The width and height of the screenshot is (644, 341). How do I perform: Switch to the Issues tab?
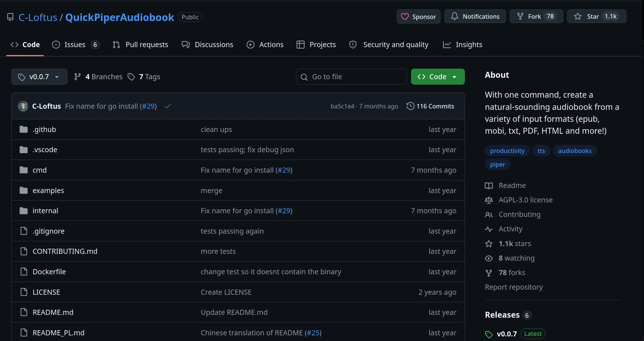click(76, 45)
